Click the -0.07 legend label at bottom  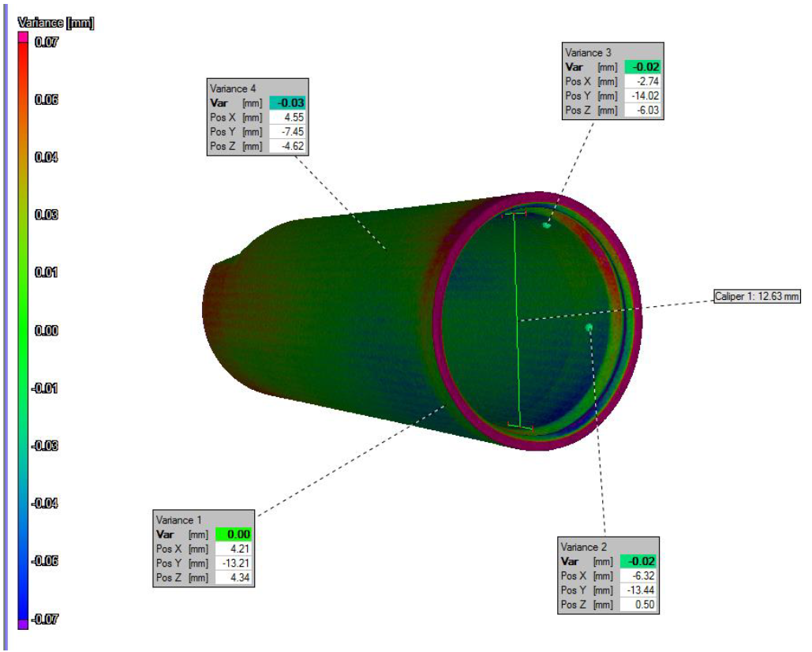pyautogui.click(x=44, y=618)
